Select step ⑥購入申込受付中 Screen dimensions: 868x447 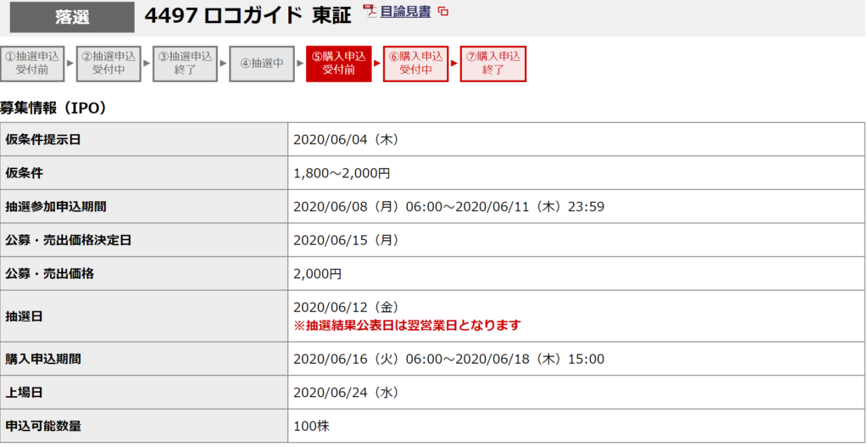tap(415, 64)
